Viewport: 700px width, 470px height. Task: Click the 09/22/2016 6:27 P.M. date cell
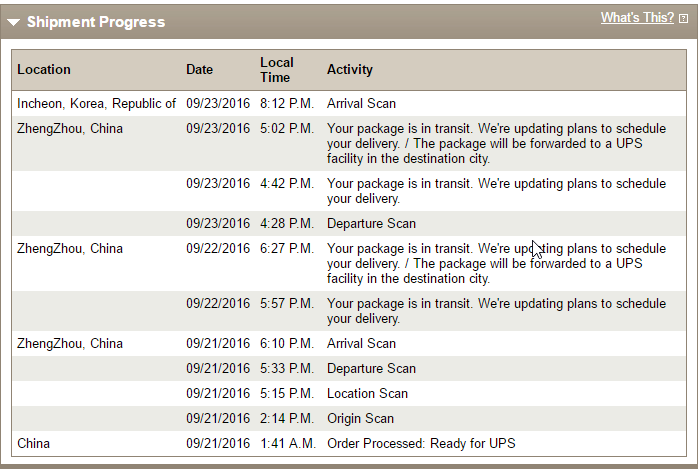point(218,249)
